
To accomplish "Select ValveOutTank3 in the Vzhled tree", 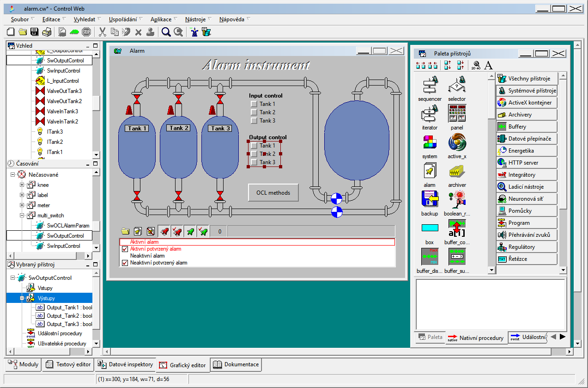I will (64, 91).
